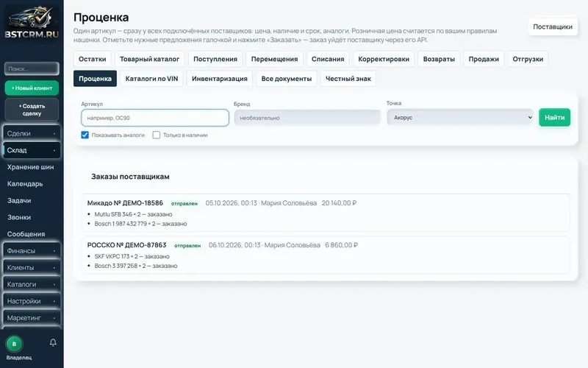Open the Товарный каталог tab
The height and width of the screenshot is (368, 588).
coord(150,59)
